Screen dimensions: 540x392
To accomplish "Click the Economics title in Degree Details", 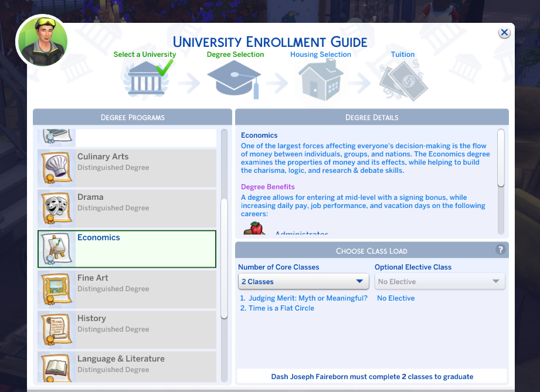I will pyautogui.click(x=259, y=135).
